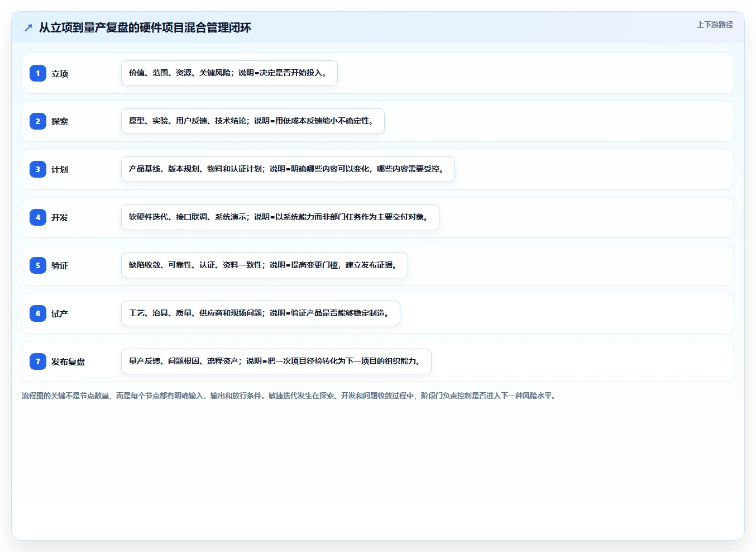Click the 计划 step label
The width and height of the screenshot is (756, 552).
[60, 170]
